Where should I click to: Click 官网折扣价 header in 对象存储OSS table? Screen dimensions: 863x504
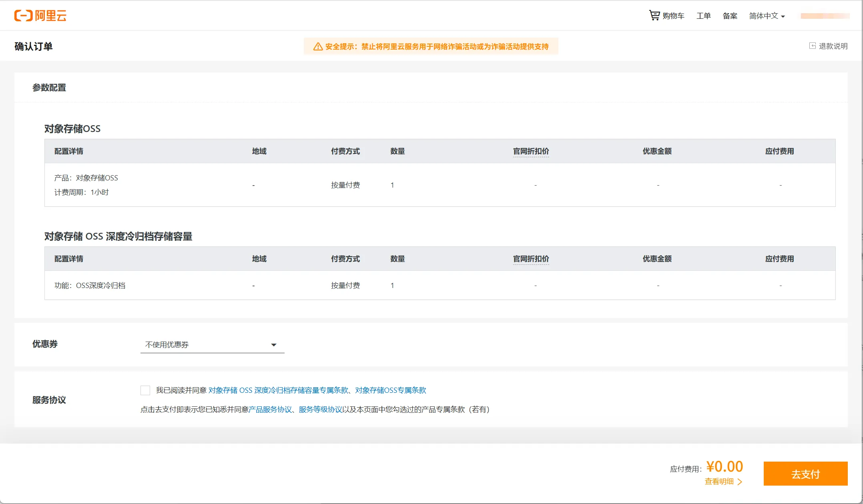coord(531,151)
